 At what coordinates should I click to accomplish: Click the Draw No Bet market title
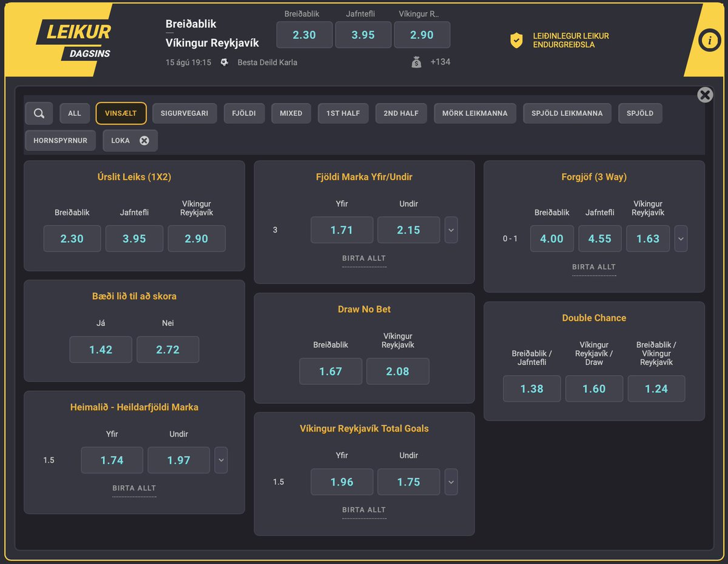click(364, 310)
